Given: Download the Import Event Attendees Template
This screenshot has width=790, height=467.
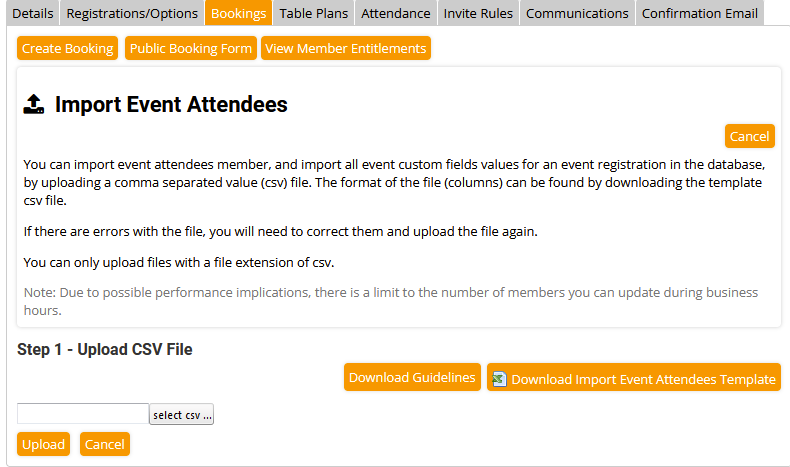Looking at the screenshot, I should click(643, 379).
